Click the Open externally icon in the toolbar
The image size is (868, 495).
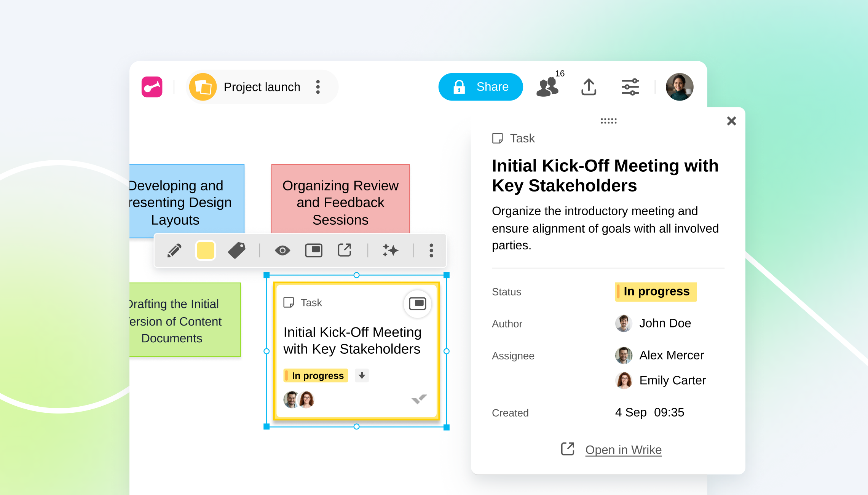[344, 251]
